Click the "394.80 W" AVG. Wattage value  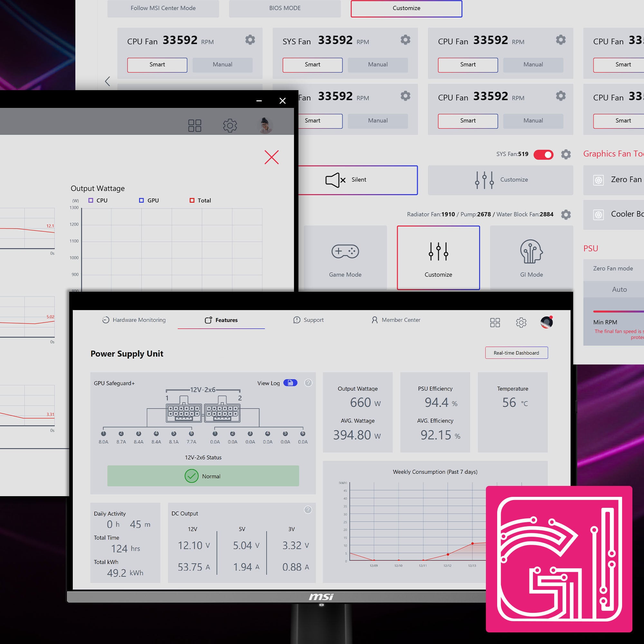coord(357,435)
